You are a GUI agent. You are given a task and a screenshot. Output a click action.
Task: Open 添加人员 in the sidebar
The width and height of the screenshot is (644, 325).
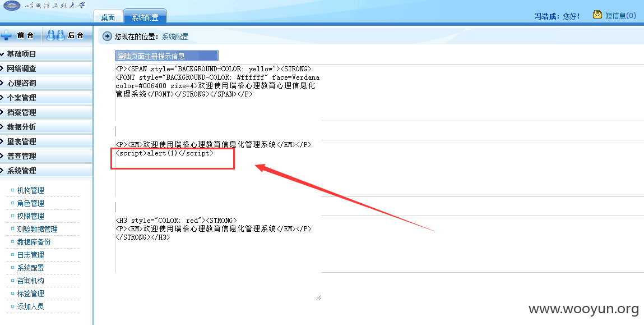30,306
